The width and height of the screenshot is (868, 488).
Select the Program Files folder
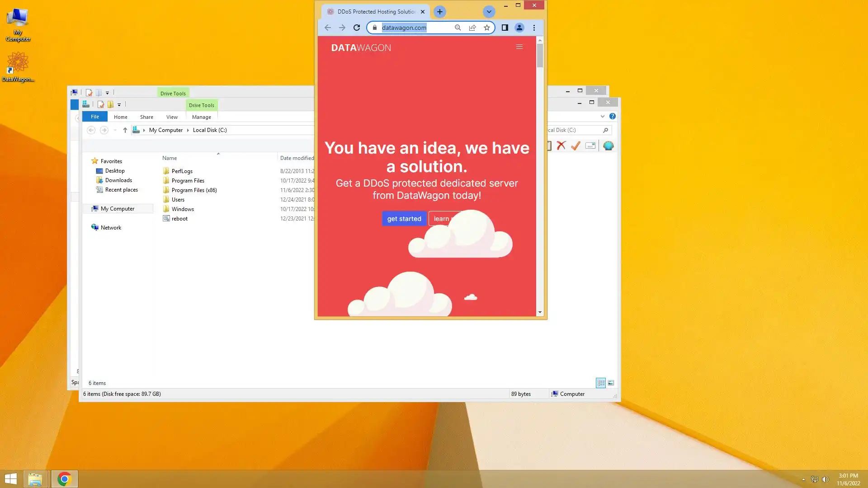pyautogui.click(x=188, y=181)
